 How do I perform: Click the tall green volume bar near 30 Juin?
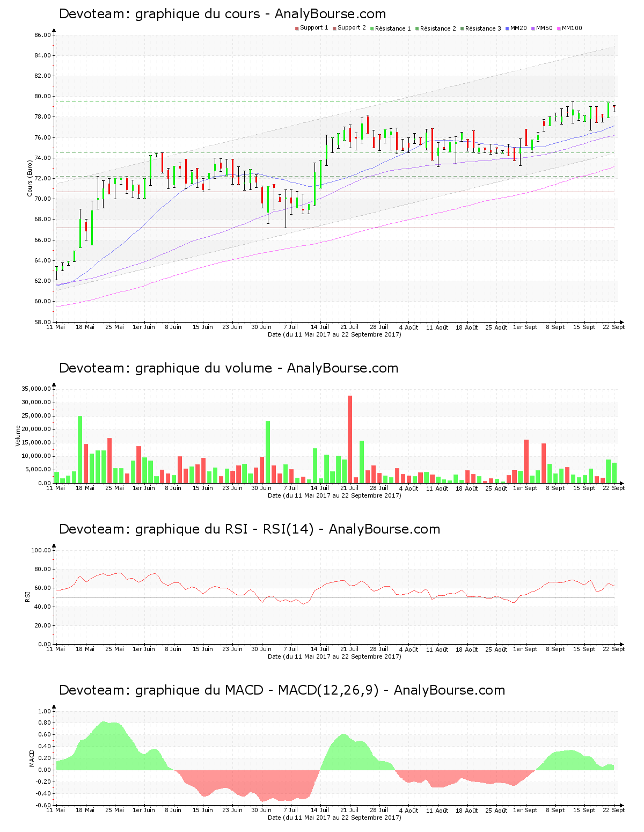click(x=268, y=452)
